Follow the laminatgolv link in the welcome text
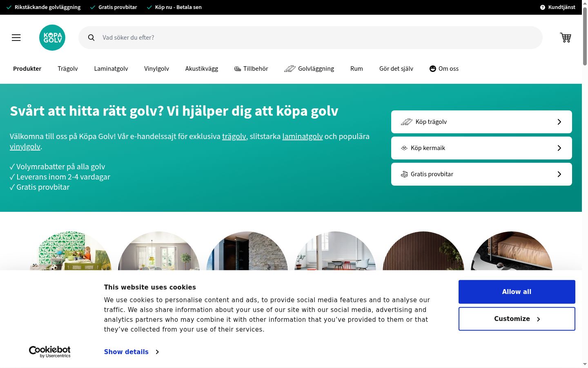The height and width of the screenshot is (368, 588). pyautogui.click(x=303, y=137)
